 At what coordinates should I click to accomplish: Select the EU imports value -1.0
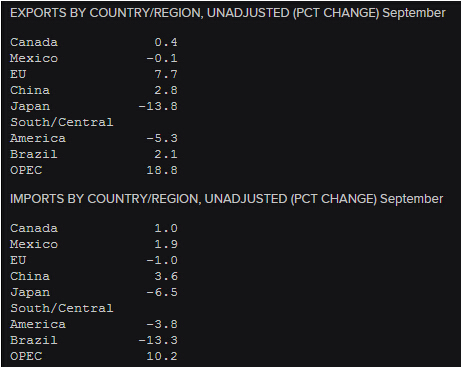[x=162, y=260]
